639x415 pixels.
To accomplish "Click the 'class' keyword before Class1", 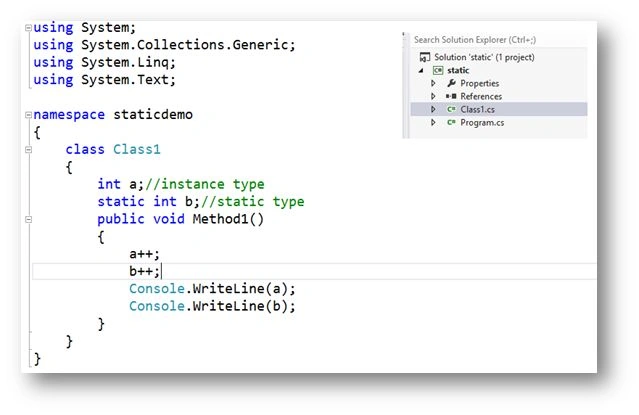I will pos(85,150).
